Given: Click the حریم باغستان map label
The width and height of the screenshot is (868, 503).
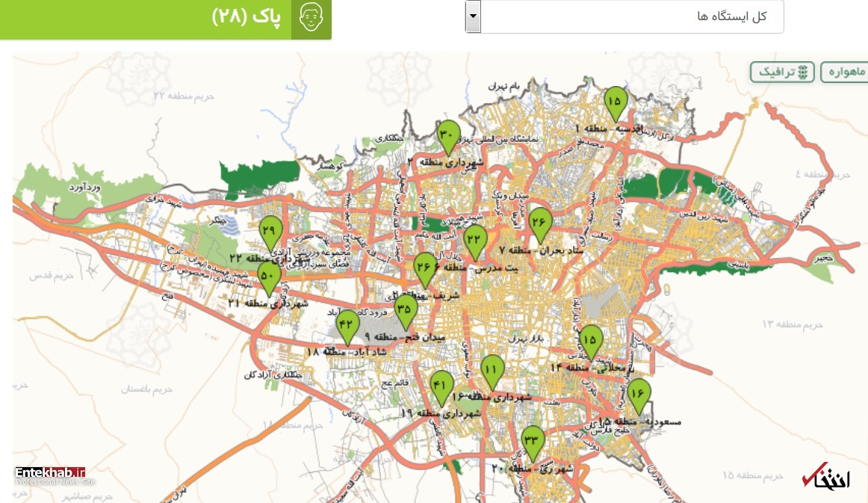Looking at the screenshot, I should point(146,389).
